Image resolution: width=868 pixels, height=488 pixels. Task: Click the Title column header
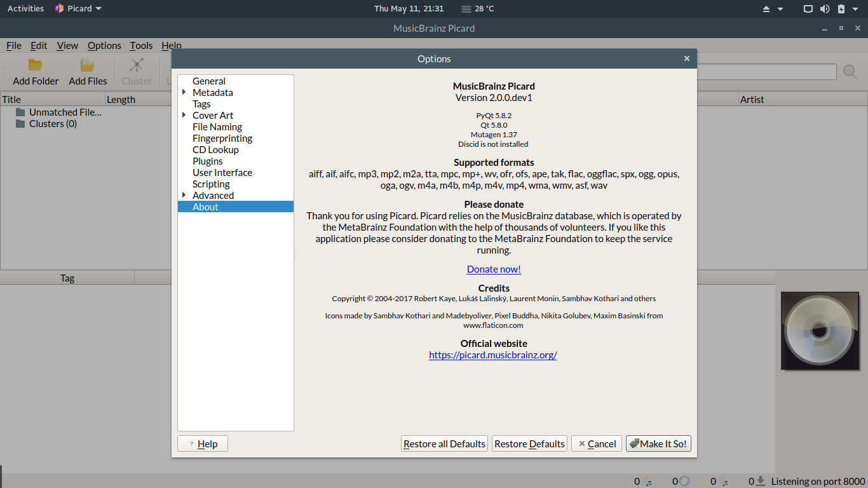(x=53, y=99)
